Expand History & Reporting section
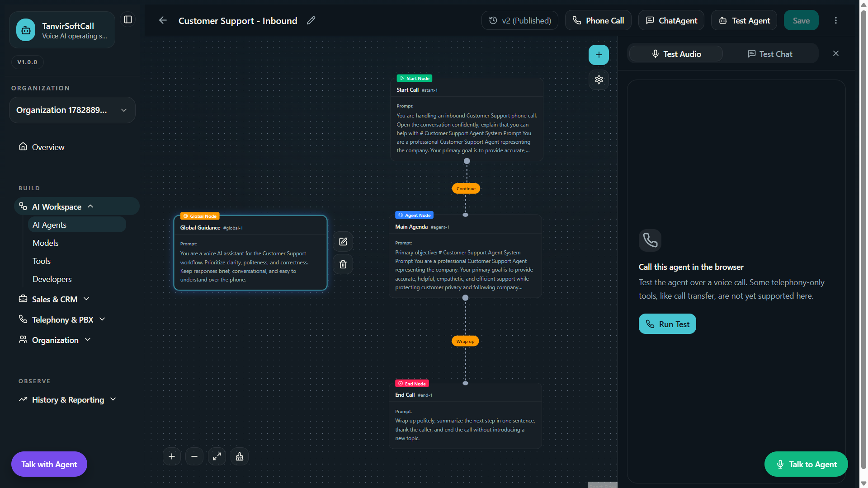This screenshot has width=868, height=488. click(68, 399)
